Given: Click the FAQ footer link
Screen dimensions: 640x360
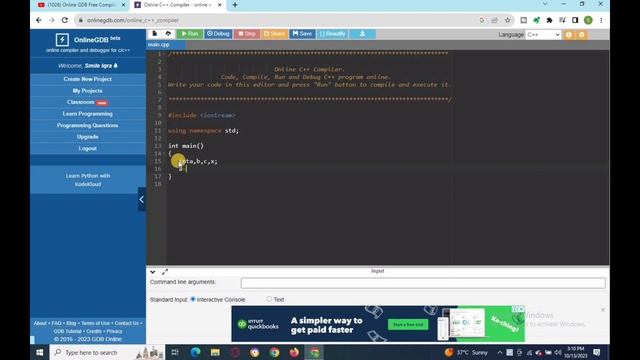Looking at the screenshot, I should pyautogui.click(x=56, y=323).
